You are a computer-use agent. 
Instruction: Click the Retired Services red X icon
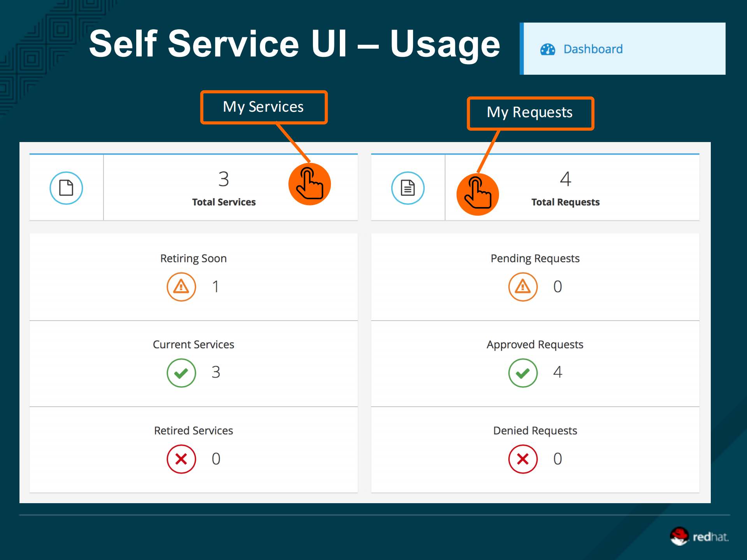[181, 459]
